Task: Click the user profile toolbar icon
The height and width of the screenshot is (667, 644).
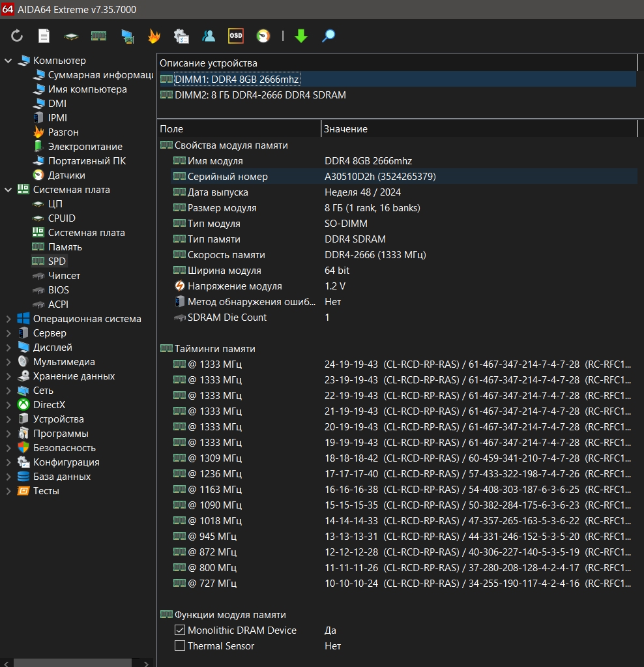Action: [209, 36]
